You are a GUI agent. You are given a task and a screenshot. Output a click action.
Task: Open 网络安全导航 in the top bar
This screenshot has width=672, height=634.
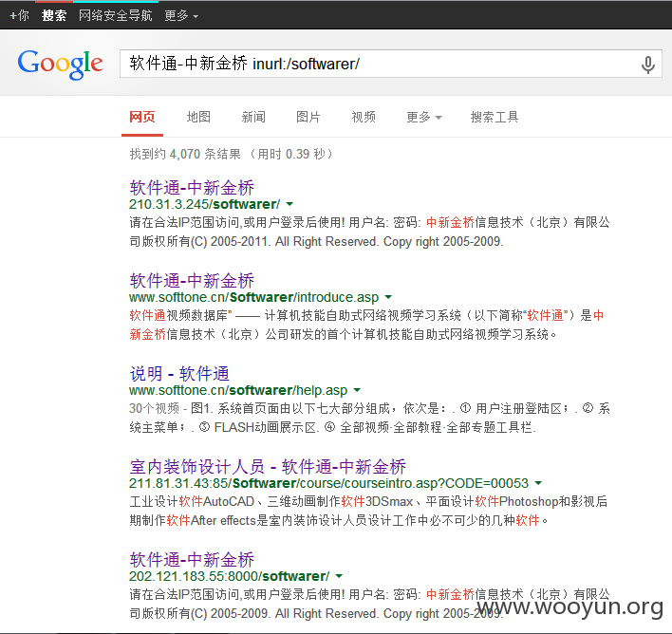[115, 16]
